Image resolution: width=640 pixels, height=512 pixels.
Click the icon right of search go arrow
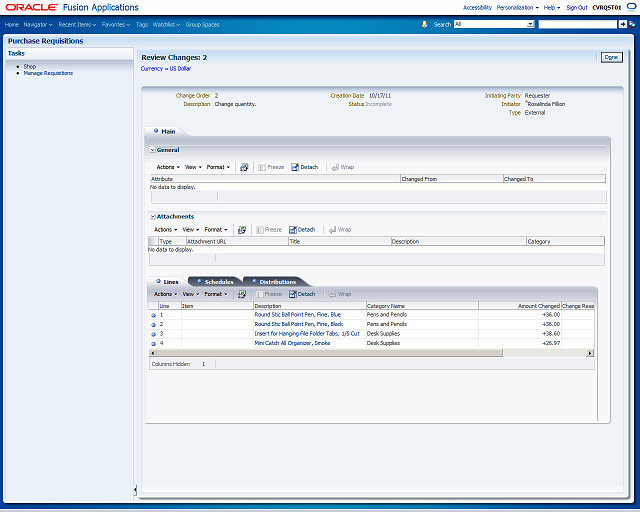pyautogui.click(x=632, y=24)
